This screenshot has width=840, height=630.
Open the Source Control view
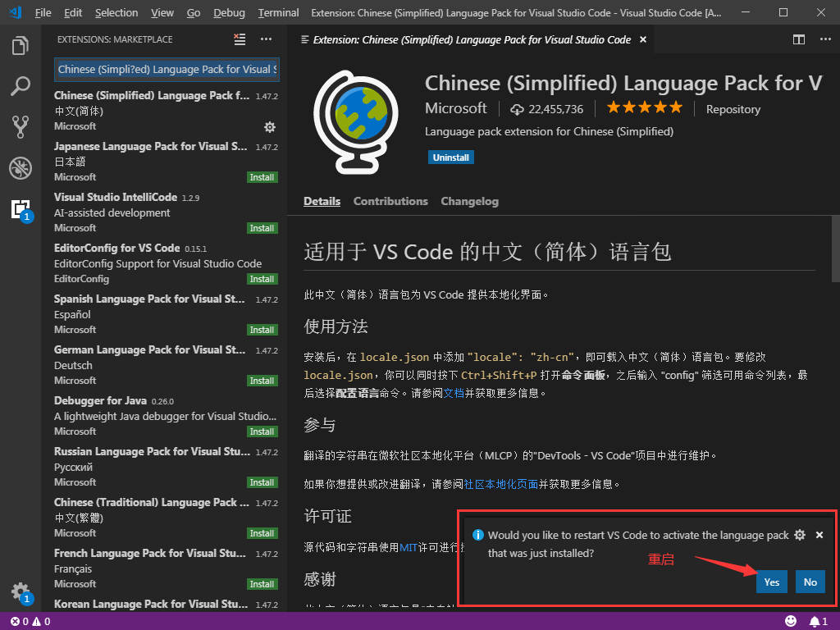pos(21,126)
